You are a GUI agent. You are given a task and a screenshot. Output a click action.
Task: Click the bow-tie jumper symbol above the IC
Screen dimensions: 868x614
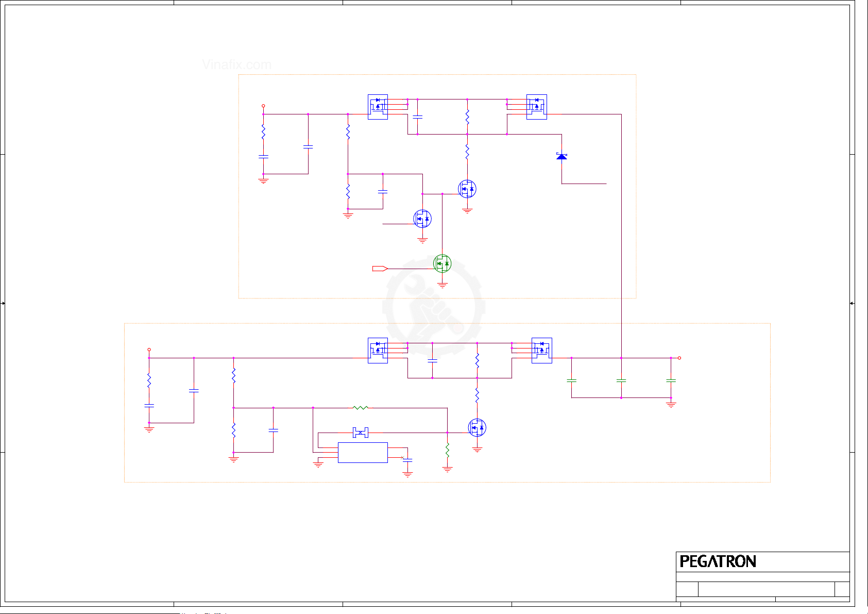(361, 433)
